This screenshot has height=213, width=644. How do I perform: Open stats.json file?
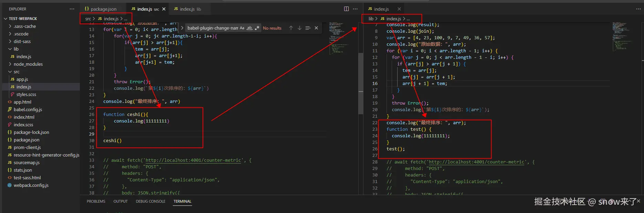click(x=23, y=170)
